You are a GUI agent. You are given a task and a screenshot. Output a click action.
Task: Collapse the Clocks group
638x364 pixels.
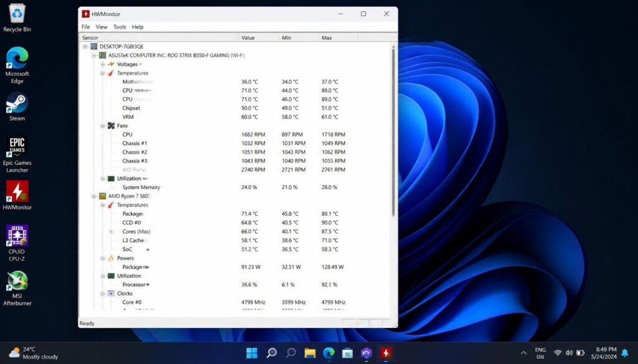[x=103, y=293]
